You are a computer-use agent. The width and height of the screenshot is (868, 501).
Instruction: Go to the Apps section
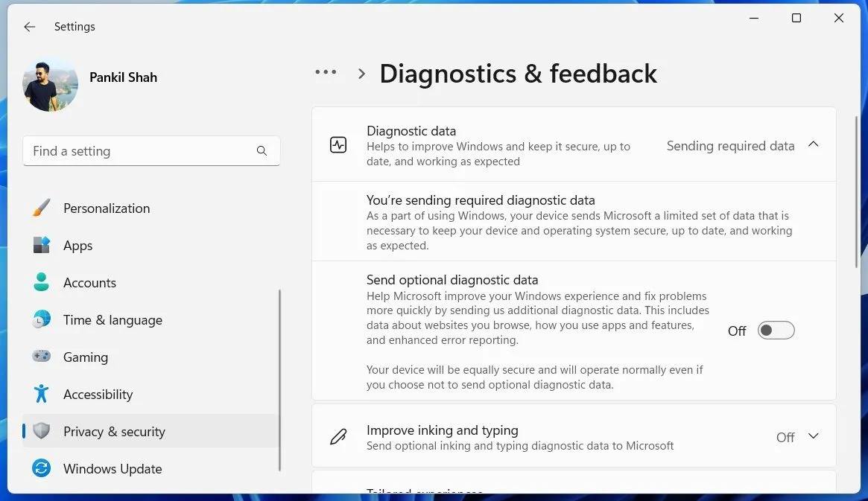pyautogui.click(x=77, y=246)
